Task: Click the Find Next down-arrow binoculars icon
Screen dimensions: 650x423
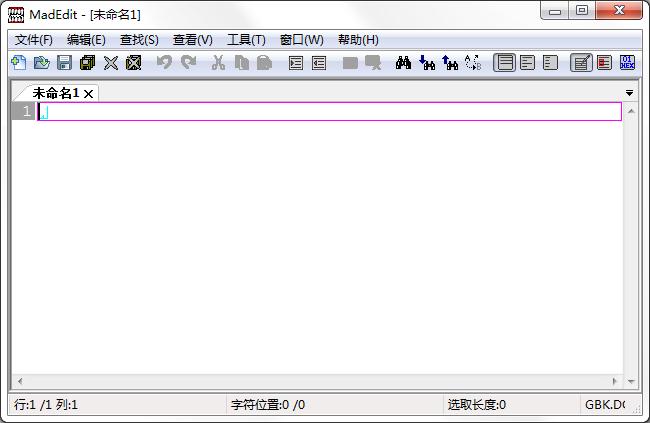Action: pos(427,63)
